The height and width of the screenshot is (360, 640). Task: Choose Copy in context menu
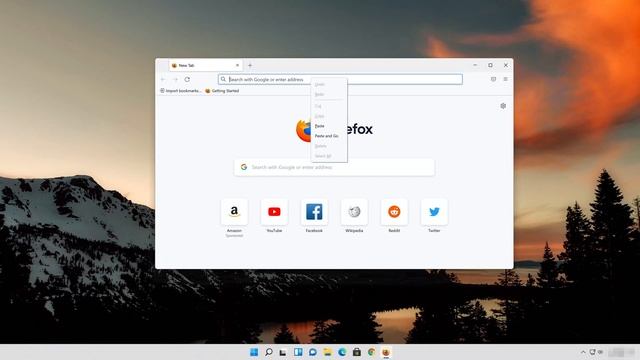329,116
